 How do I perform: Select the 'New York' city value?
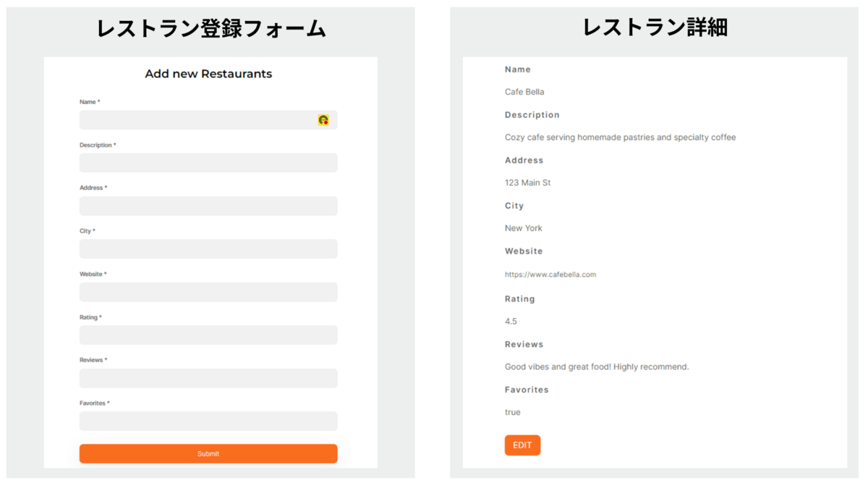pyautogui.click(x=523, y=228)
